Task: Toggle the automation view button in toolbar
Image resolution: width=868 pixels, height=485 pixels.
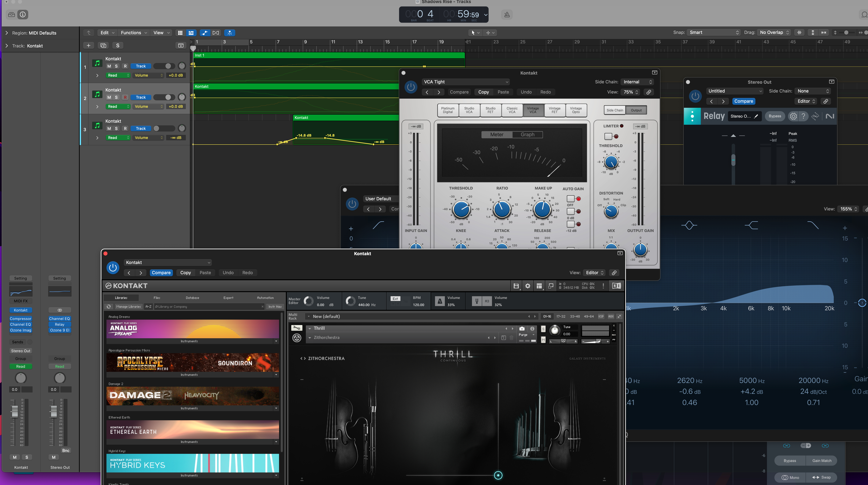Action: (x=204, y=33)
